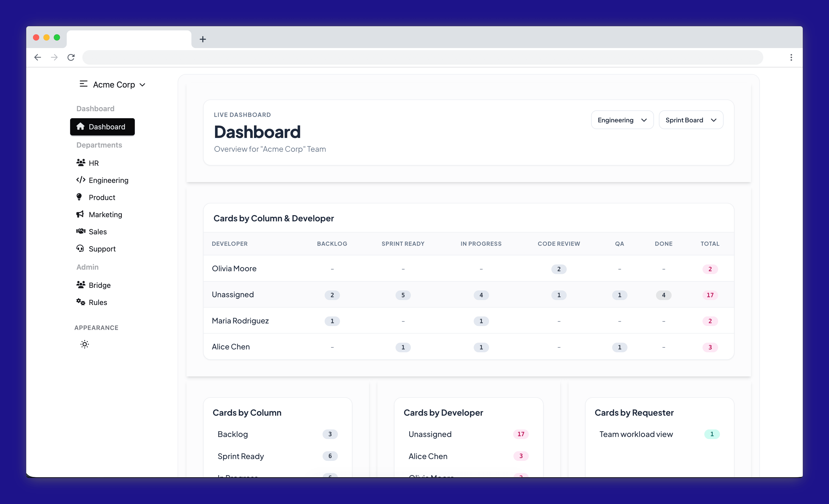The height and width of the screenshot is (504, 829).
Task: Open Rules via the gear icon
Action: (x=81, y=302)
